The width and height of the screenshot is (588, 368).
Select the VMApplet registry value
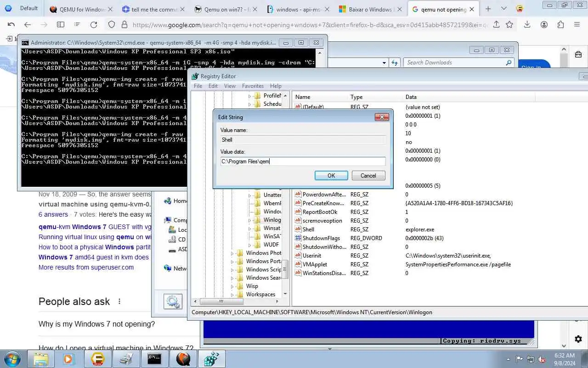(315, 264)
